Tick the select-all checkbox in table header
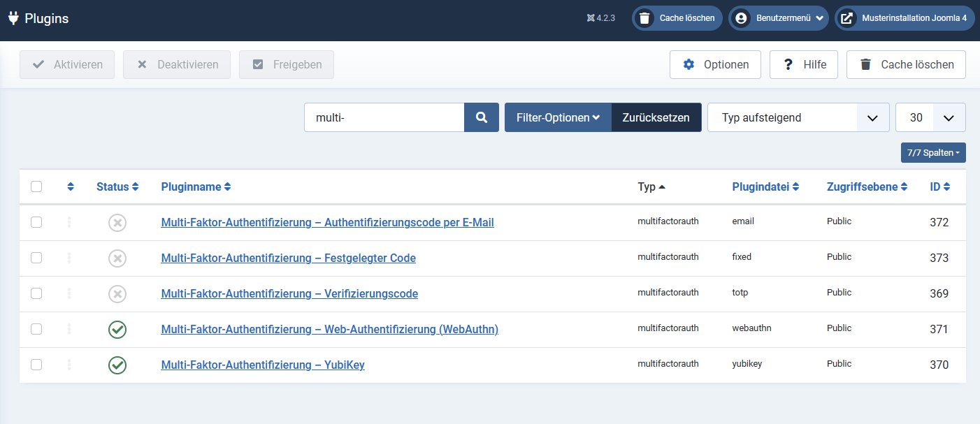980x424 pixels. (36, 187)
